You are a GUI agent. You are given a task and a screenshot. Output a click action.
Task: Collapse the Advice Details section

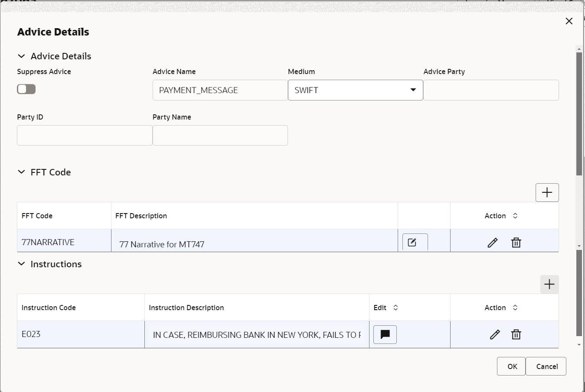[x=21, y=56]
